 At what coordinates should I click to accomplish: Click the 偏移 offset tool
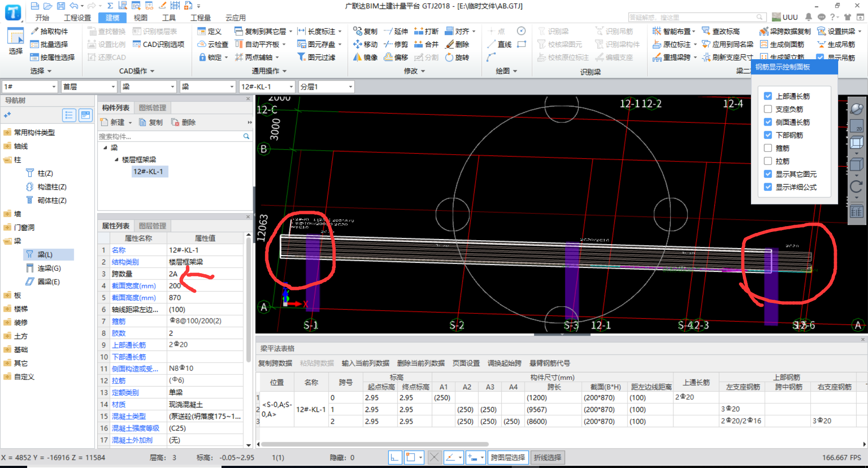click(396, 57)
